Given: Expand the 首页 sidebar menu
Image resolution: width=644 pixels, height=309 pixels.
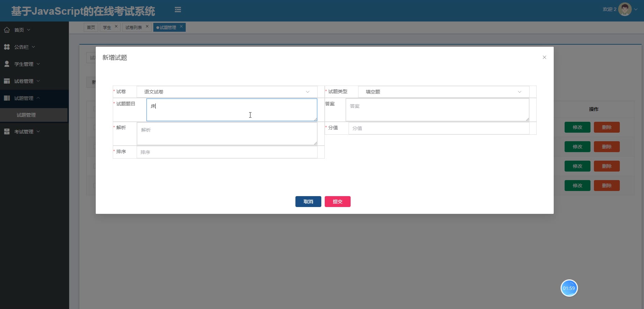Looking at the screenshot, I should (34, 30).
